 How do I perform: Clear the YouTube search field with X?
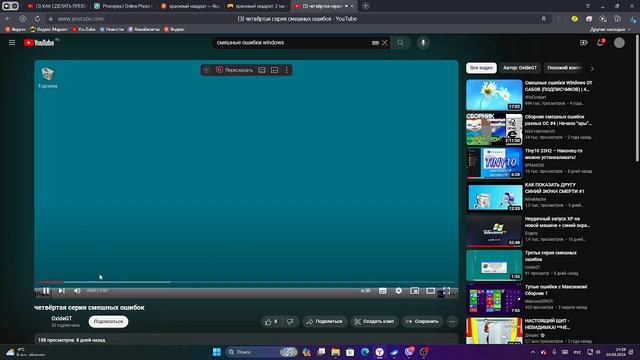(384, 42)
